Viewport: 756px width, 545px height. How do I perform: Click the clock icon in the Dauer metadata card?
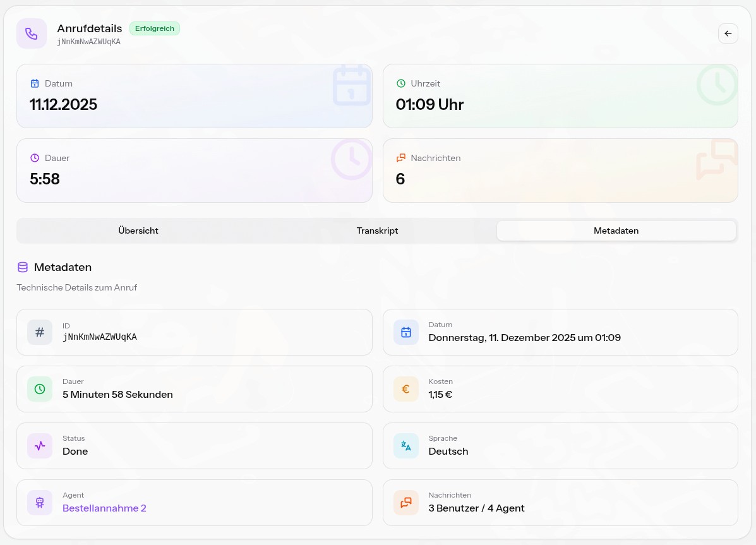[x=40, y=389]
